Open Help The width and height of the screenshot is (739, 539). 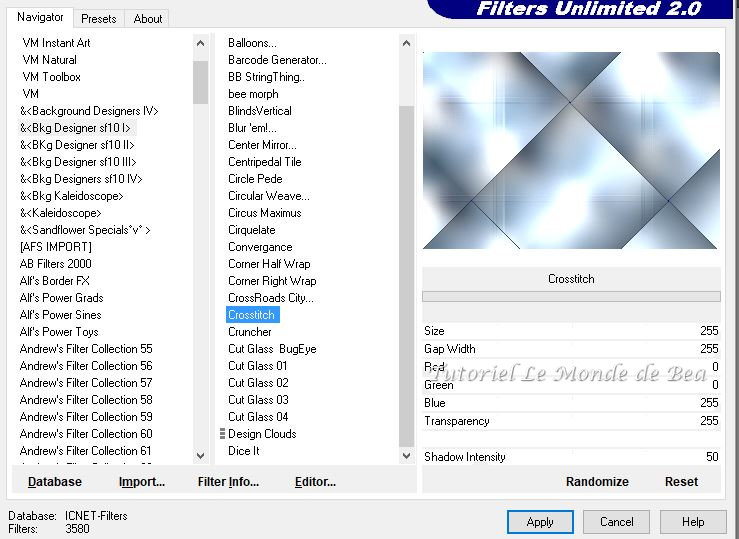tap(693, 522)
